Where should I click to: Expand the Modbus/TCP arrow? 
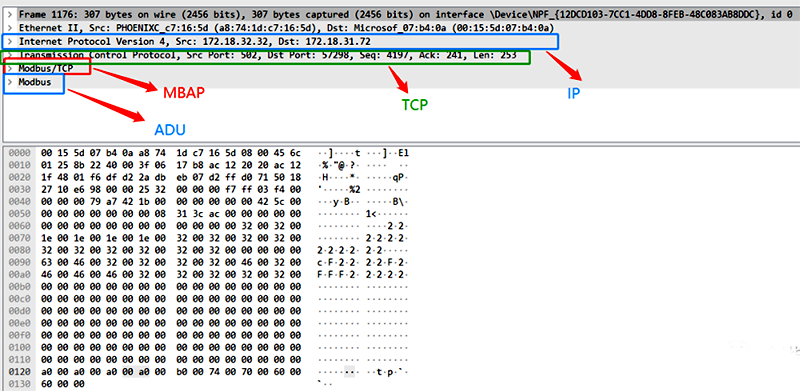click(x=10, y=68)
